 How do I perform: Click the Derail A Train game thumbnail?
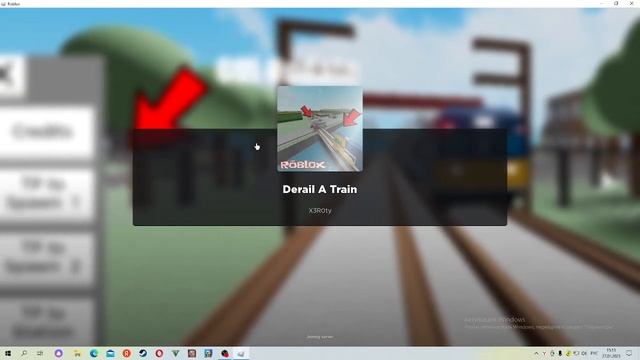point(320,129)
